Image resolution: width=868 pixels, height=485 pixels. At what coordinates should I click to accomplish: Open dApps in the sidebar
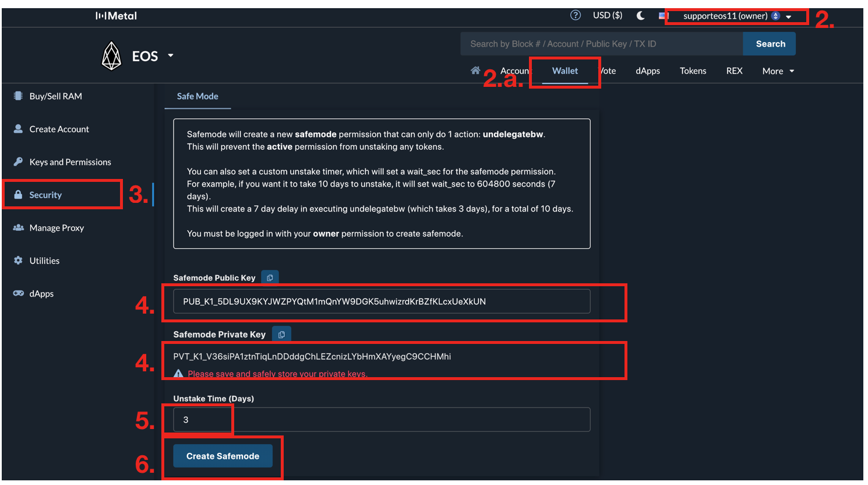point(41,294)
